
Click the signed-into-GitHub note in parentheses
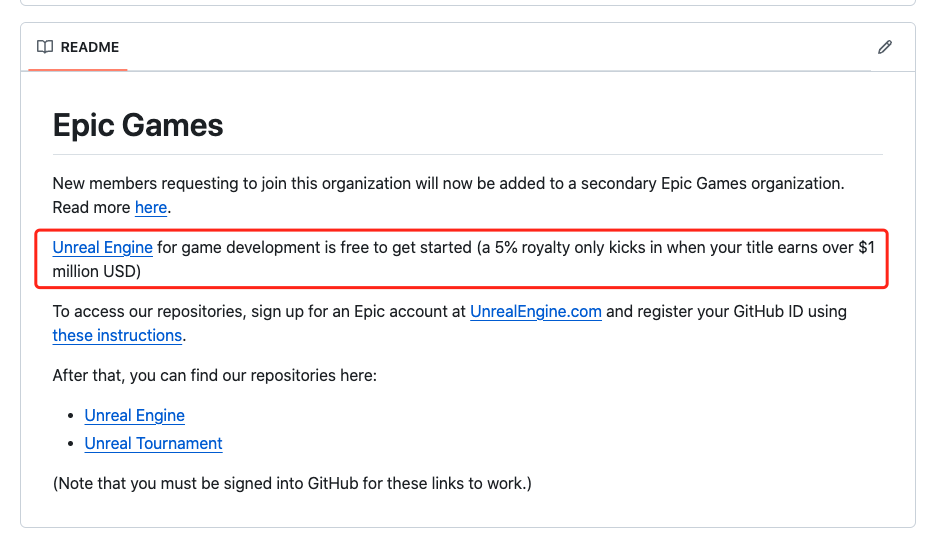(x=292, y=483)
